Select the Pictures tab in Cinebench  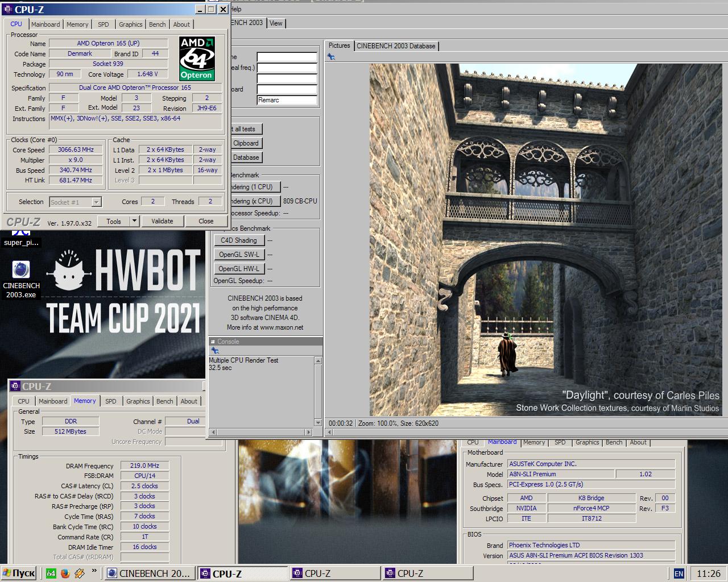click(x=340, y=45)
